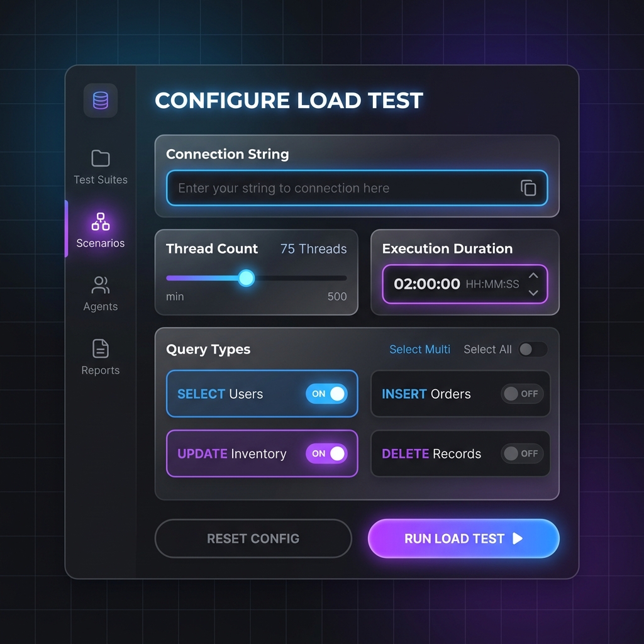Click the Thread Count heading
The height and width of the screenshot is (644, 644).
point(212,248)
